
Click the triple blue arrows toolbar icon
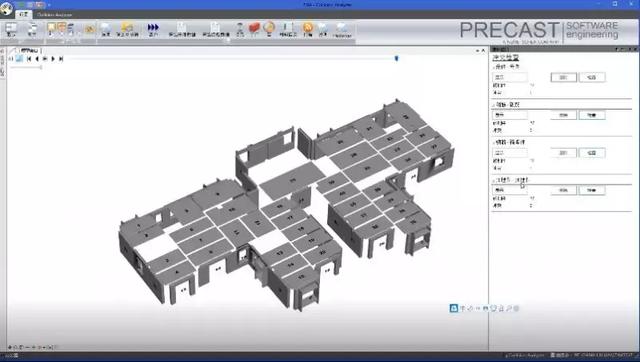[x=153, y=27]
